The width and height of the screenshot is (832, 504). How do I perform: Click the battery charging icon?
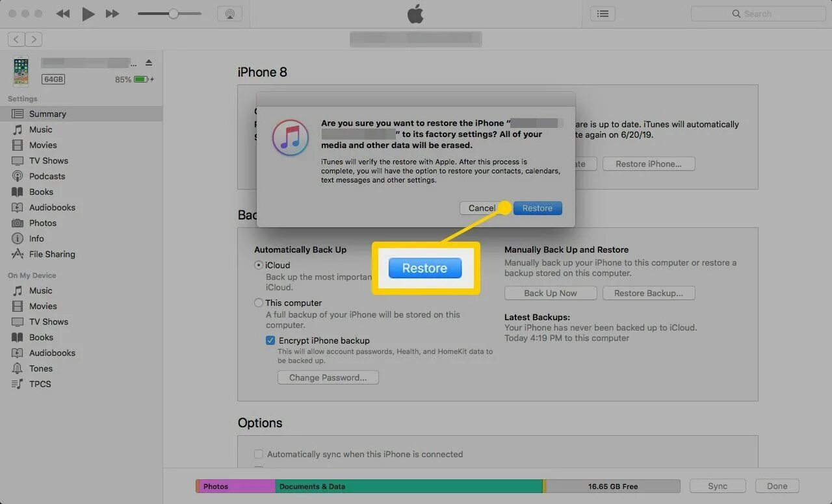click(x=142, y=79)
